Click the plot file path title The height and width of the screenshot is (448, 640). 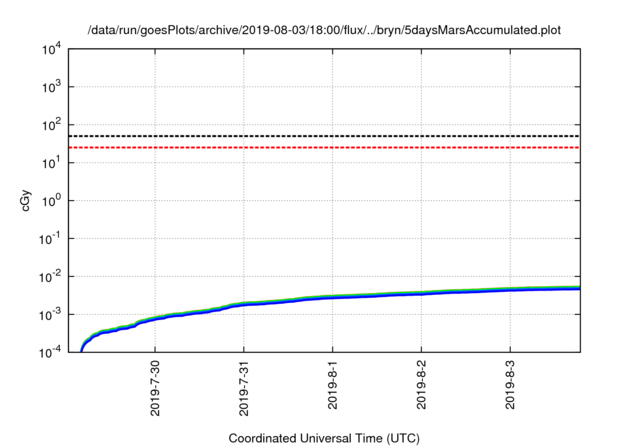(324, 30)
